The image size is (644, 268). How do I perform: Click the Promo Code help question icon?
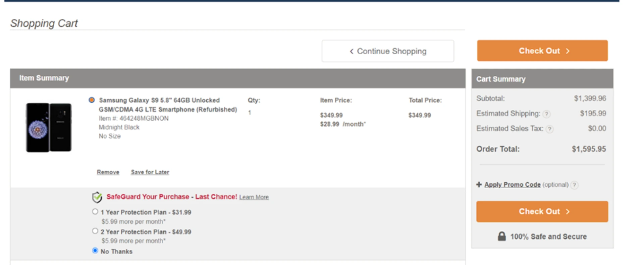click(x=575, y=185)
